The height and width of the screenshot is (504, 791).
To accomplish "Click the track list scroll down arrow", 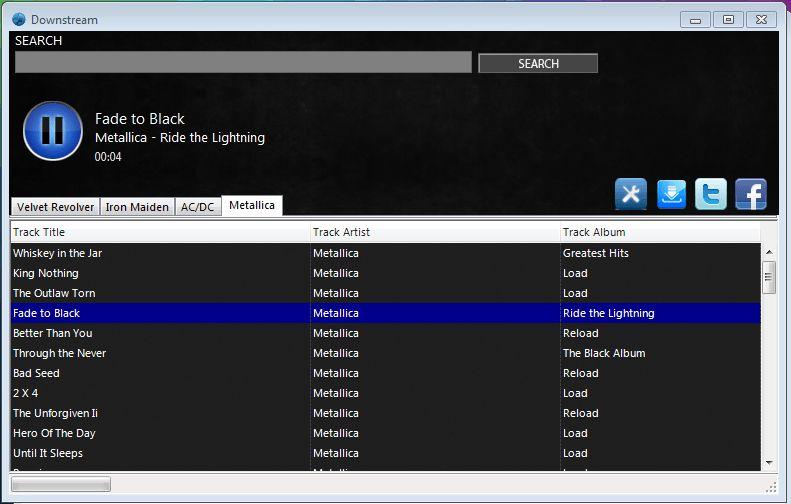I will pyautogui.click(x=769, y=463).
